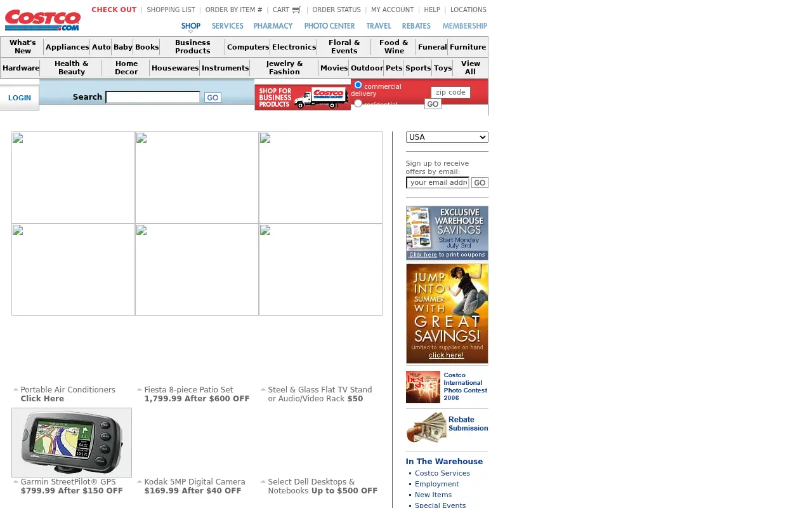Click the arrow icon beside Kodak 5MP Digital Camera
This screenshot has width=812, height=508.
140,482
